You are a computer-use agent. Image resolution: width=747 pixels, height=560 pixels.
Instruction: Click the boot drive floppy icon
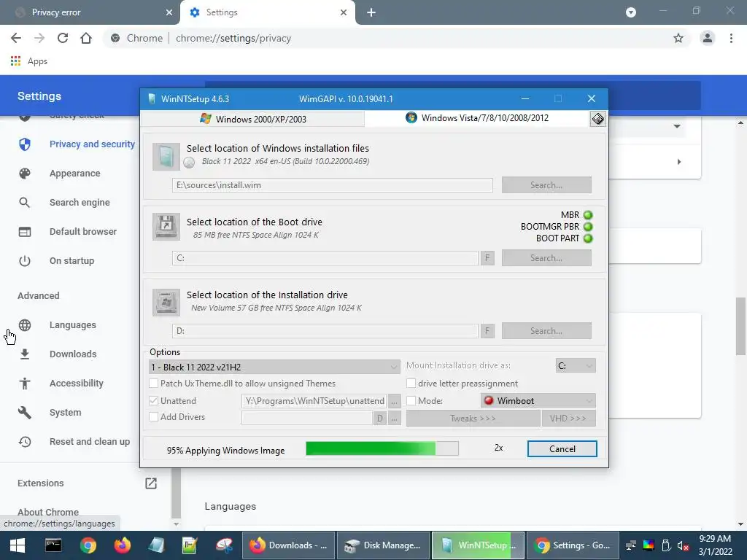click(x=166, y=226)
